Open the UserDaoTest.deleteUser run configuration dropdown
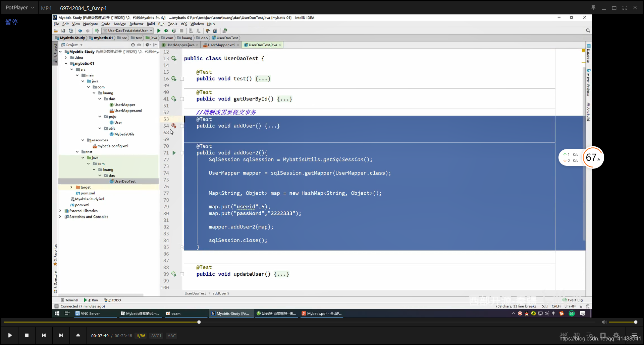644x345 pixels. coord(128,31)
